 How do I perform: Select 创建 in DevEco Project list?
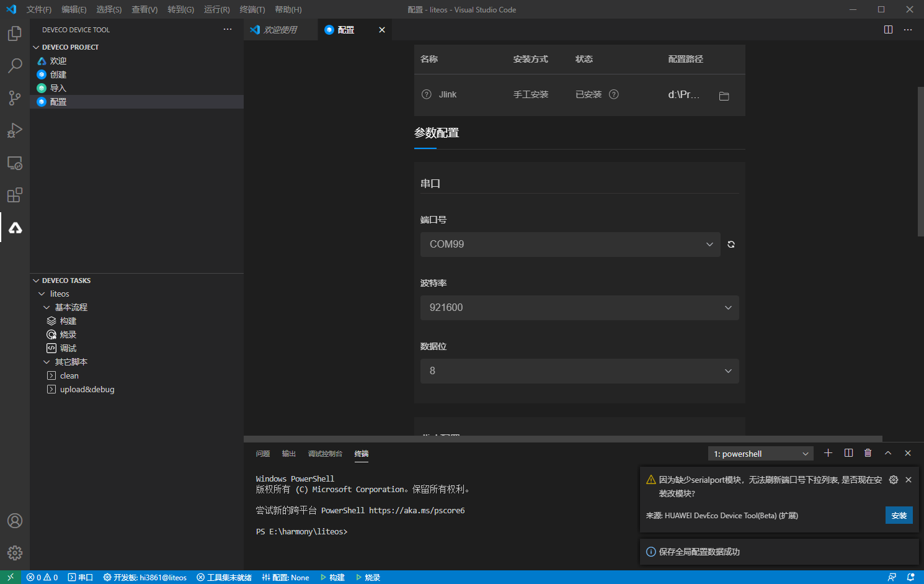pyautogui.click(x=58, y=74)
